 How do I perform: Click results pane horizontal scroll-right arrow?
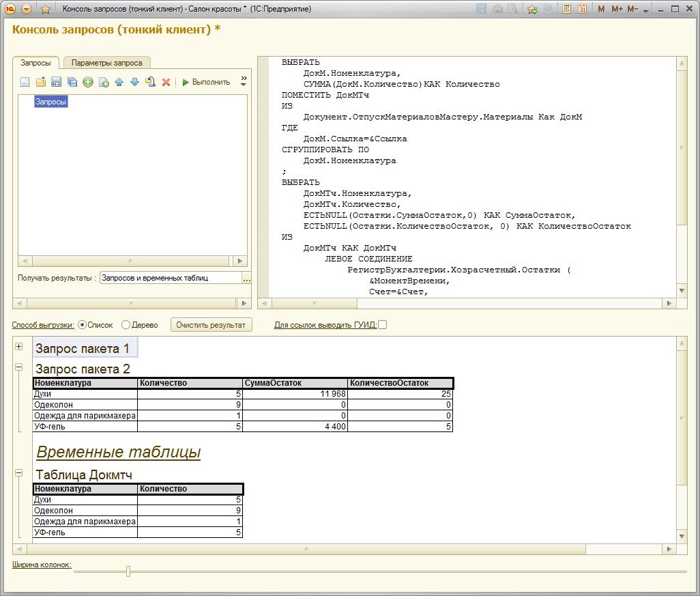click(669, 549)
